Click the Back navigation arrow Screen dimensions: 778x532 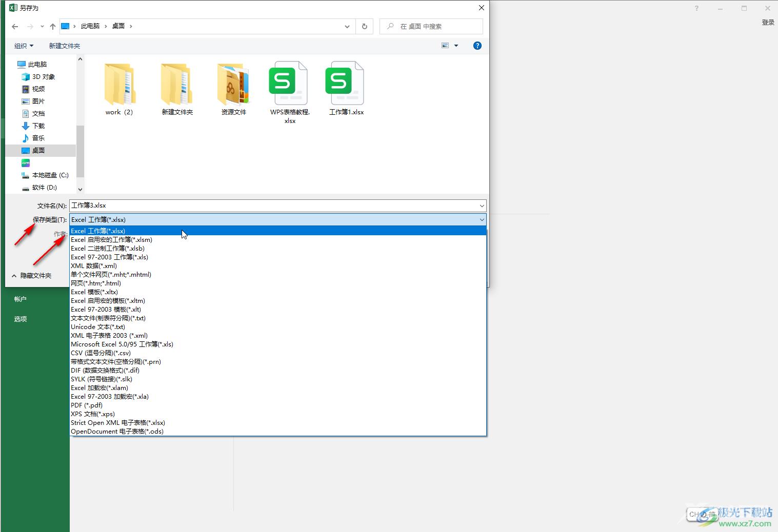pyautogui.click(x=15, y=27)
